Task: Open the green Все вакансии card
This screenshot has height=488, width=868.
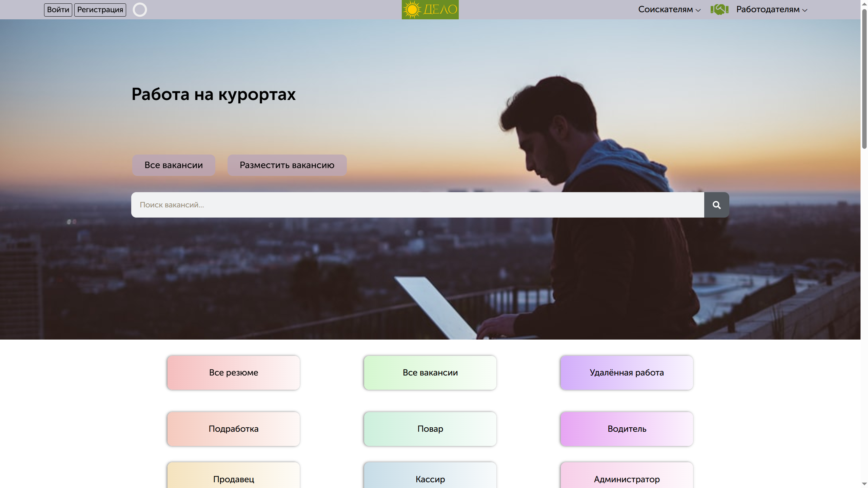Action: pyautogui.click(x=430, y=372)
